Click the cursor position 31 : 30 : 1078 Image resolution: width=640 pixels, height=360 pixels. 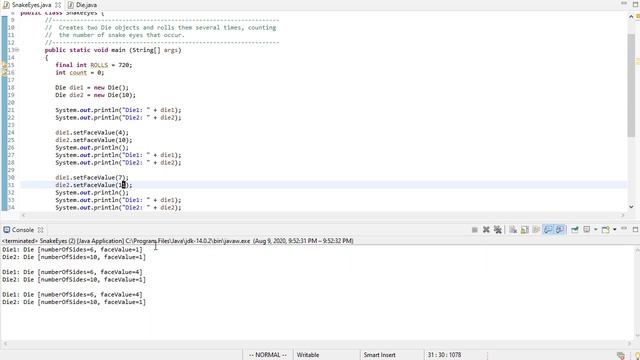click(x=444, y=355)
